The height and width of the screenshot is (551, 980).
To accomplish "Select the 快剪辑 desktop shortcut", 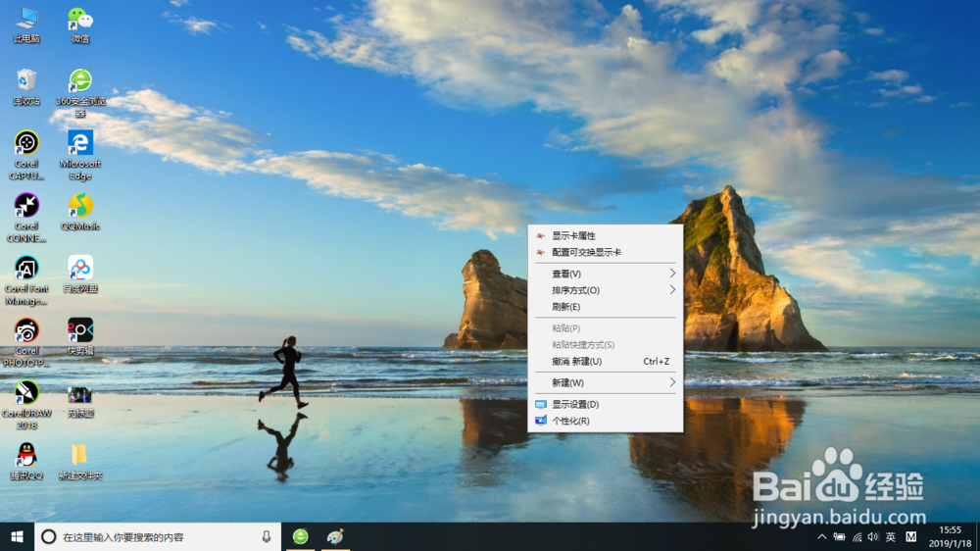I will pyautogui.click(x=80, y=336).
